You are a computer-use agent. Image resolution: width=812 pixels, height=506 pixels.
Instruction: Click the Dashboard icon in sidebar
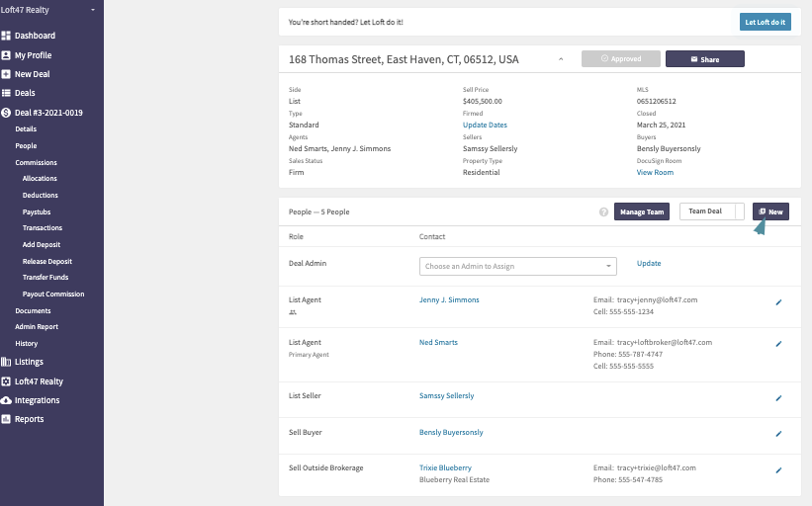tap(6, 36)
